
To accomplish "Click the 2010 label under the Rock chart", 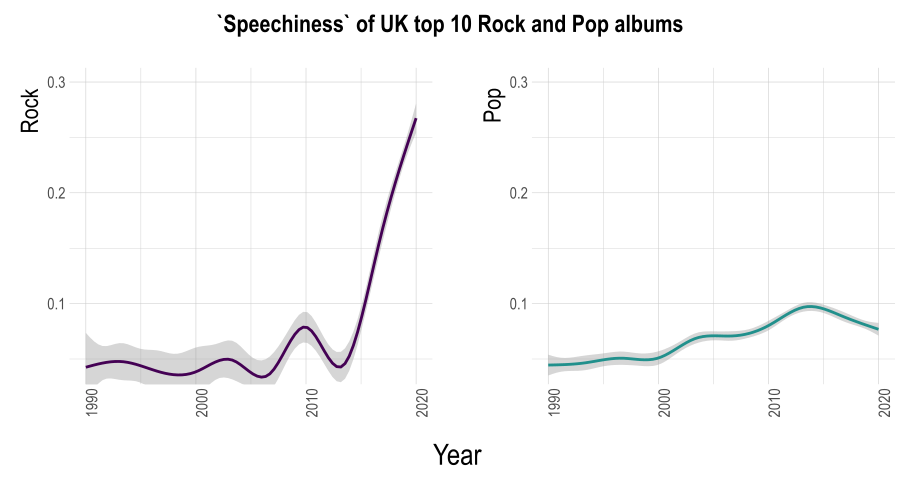I will [x=313, y=405].
